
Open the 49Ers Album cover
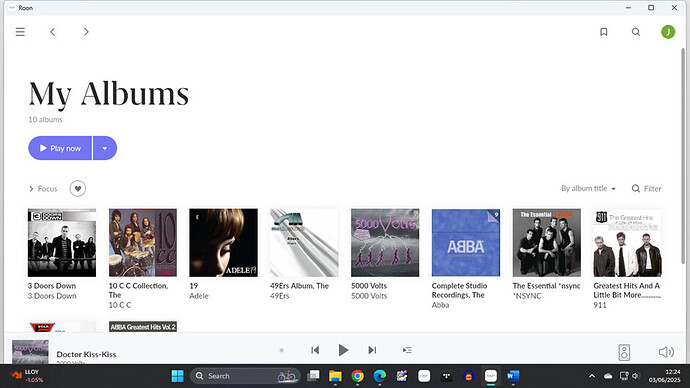304,243
